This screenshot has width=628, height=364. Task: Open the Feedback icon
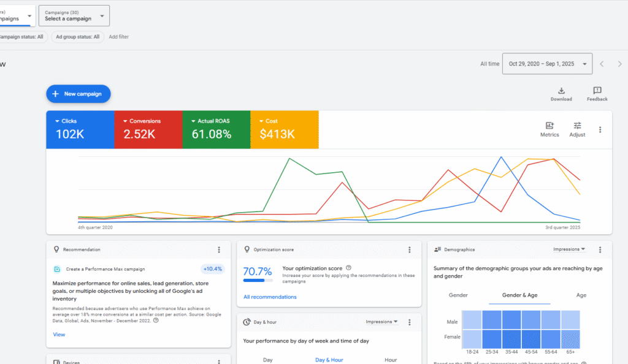click(596, 89)
